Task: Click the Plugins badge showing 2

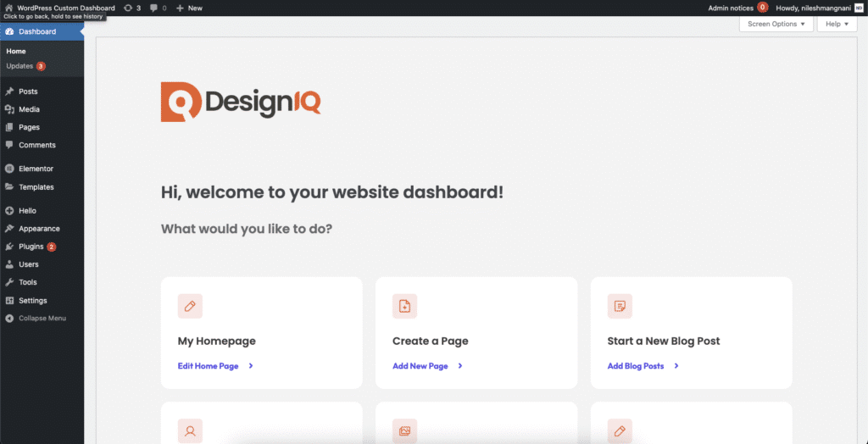Action: click(x=52, y=247)
